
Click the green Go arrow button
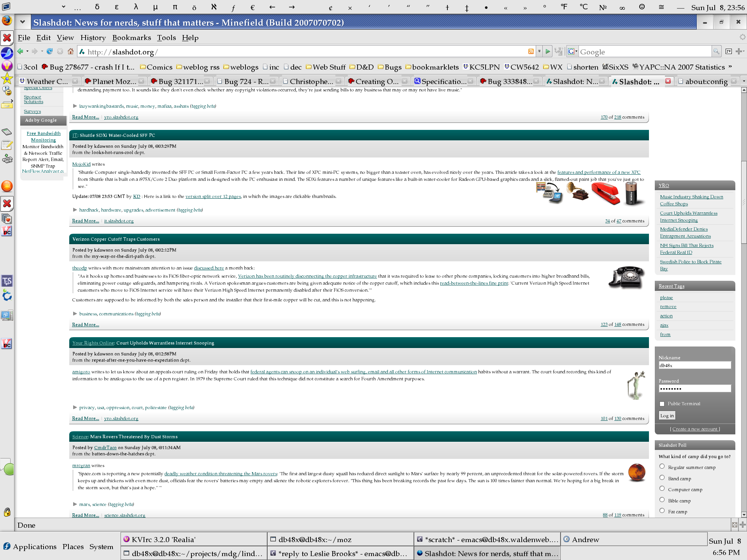(x=548, y=51)
